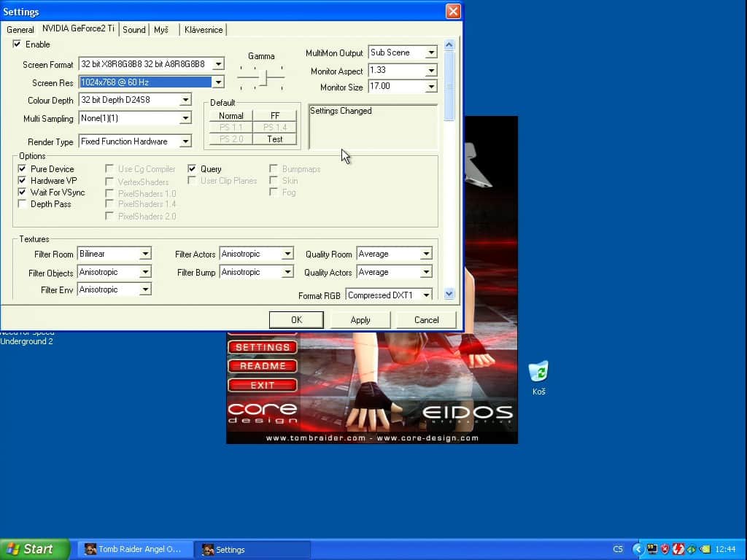Expand the Filter Bump dropdown

pos(287,272)
